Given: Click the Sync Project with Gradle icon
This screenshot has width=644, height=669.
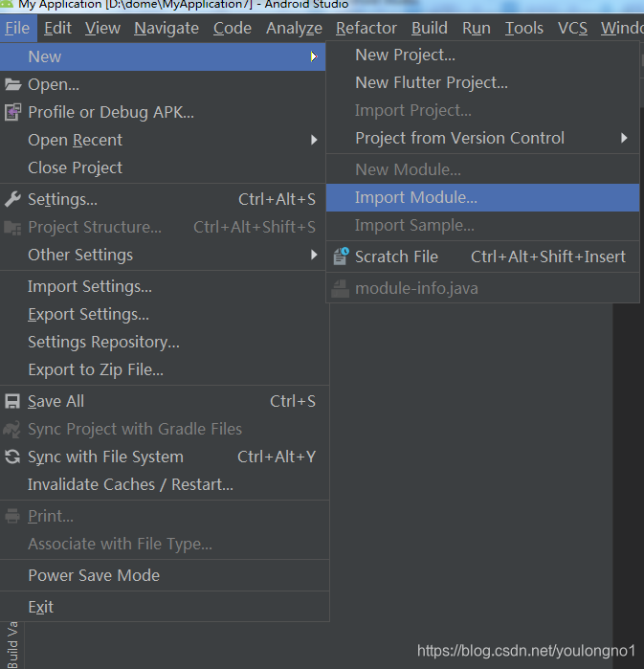Looking at the screenshot, I should [11, 429].
